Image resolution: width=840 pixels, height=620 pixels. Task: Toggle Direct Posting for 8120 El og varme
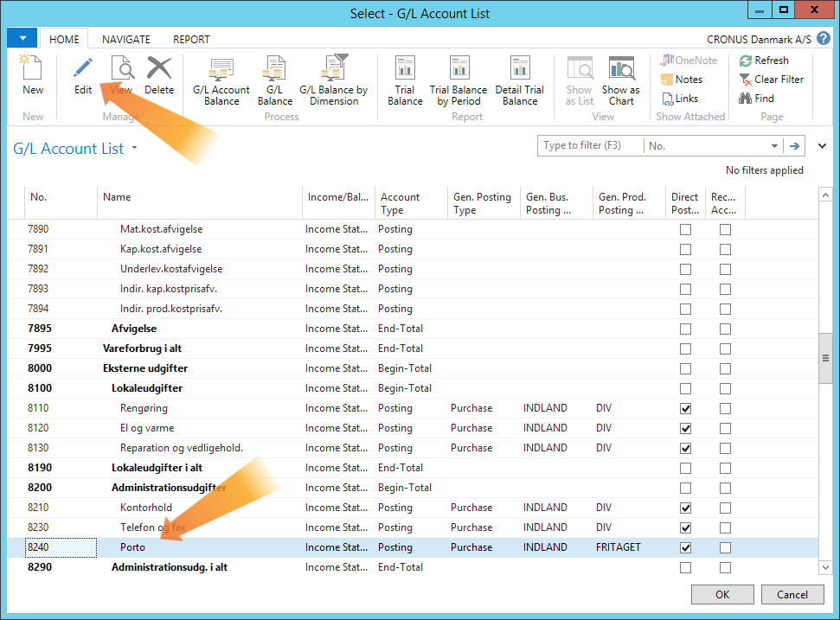click(x=685, y=428)
